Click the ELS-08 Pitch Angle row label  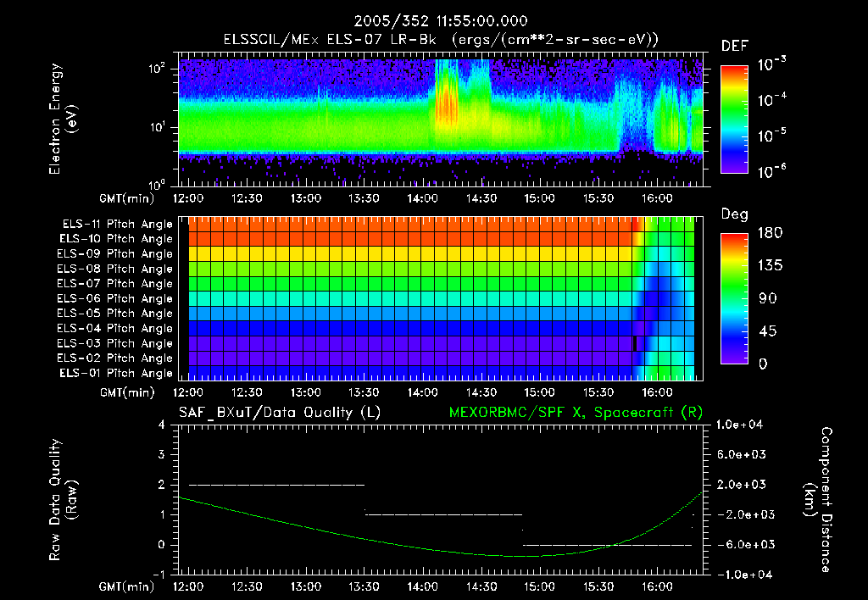(115, 269)
